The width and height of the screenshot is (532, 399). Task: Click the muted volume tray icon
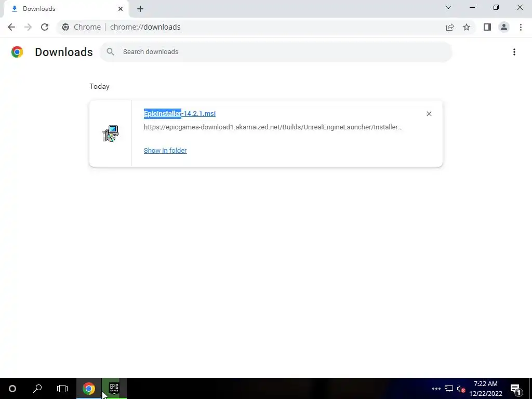461,389
